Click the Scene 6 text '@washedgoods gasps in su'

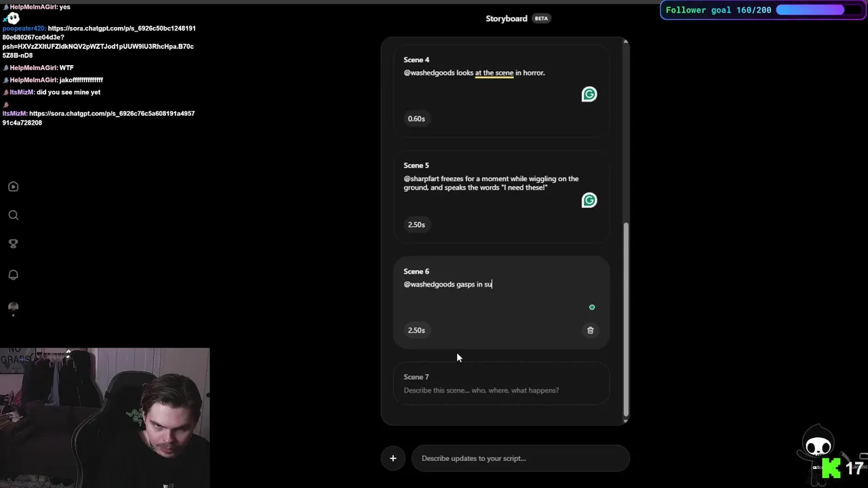pyautogui.click(x=448, y=284)
